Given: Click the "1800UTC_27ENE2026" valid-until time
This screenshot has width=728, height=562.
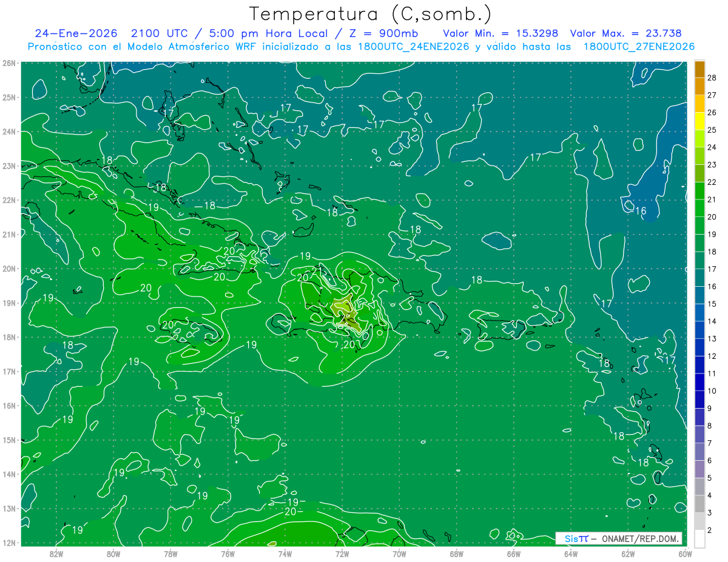Looking at the screenshot, I should coord(639,47).
